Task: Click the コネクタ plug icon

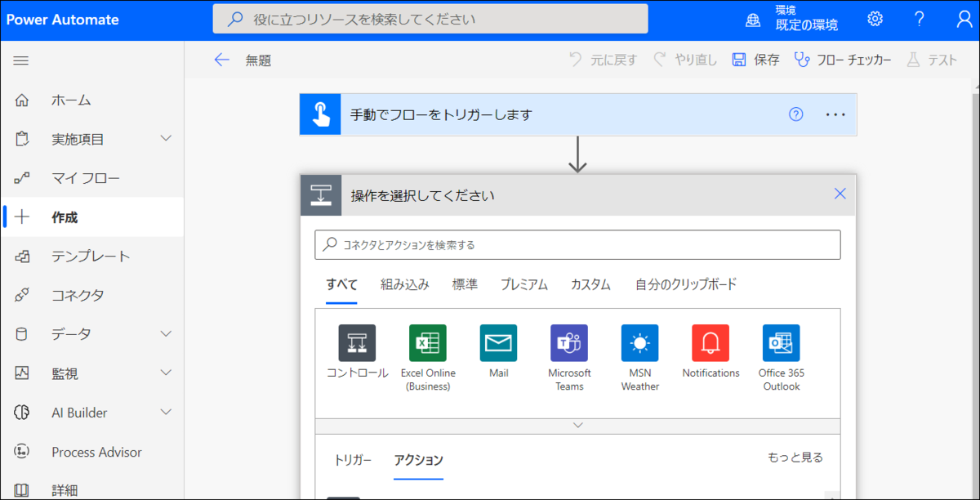Action: (22, 295)
